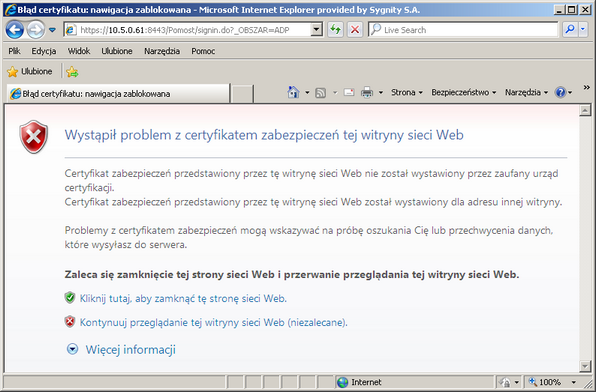This screenshot has width=596, height=392.
Task: Click the Internet Explorer title bar icon
Action: pos(11,10)
